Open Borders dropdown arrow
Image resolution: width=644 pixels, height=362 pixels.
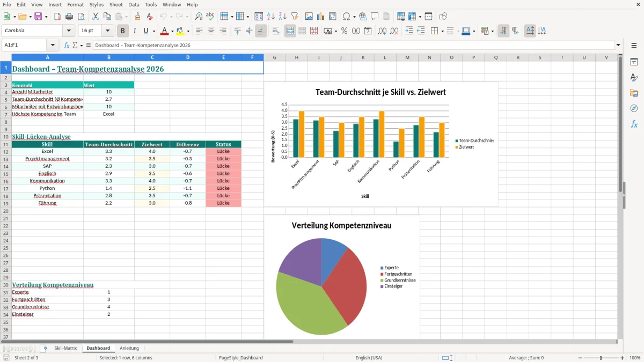point(442,31)
